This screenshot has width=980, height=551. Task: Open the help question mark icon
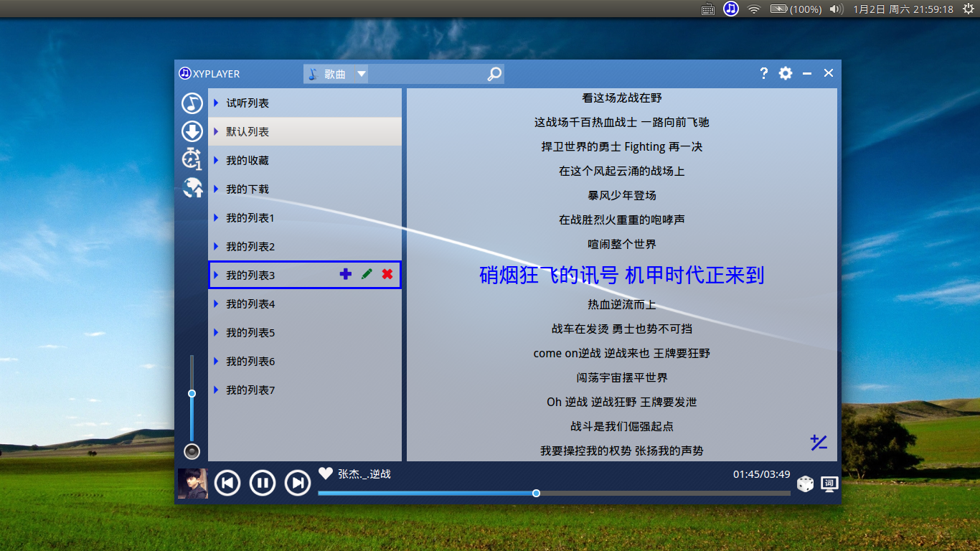click(x=764, y=73)
